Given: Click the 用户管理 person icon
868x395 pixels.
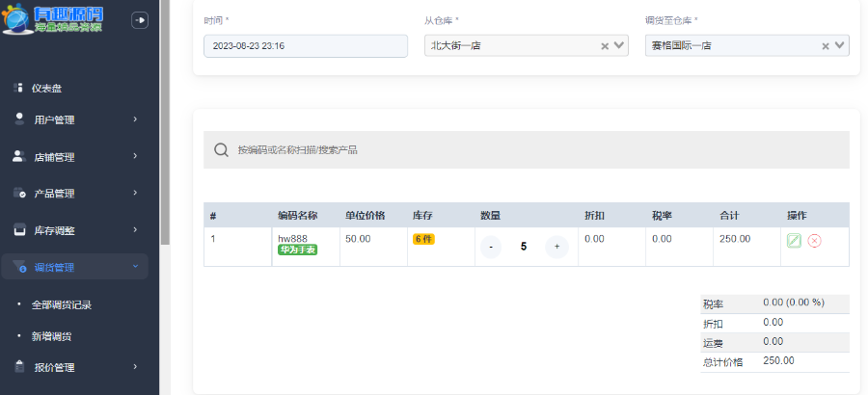Looking at the screenshot, I should [x=19, y=118].
